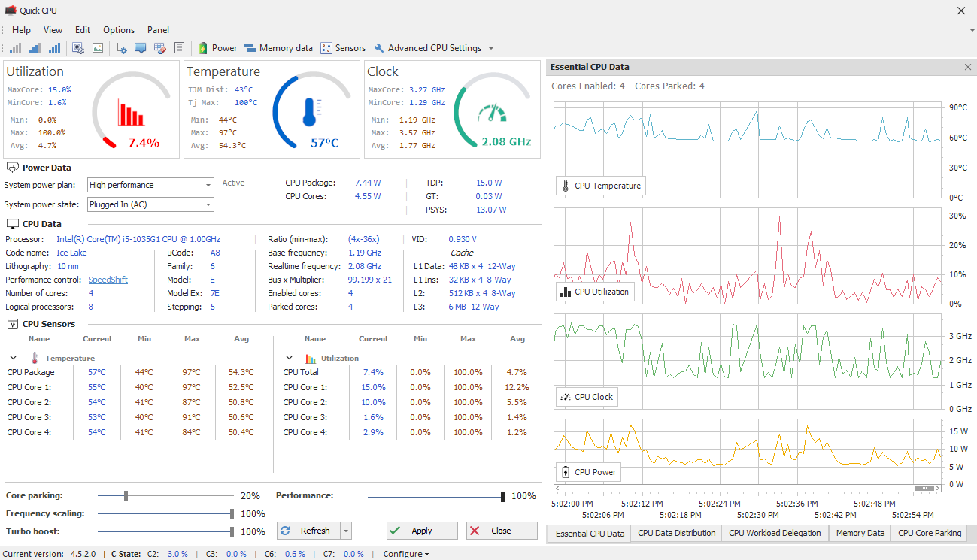The image size is (977, 560).
Task: Click the green speedometer clock gauge icon
Action: point(493,114)
